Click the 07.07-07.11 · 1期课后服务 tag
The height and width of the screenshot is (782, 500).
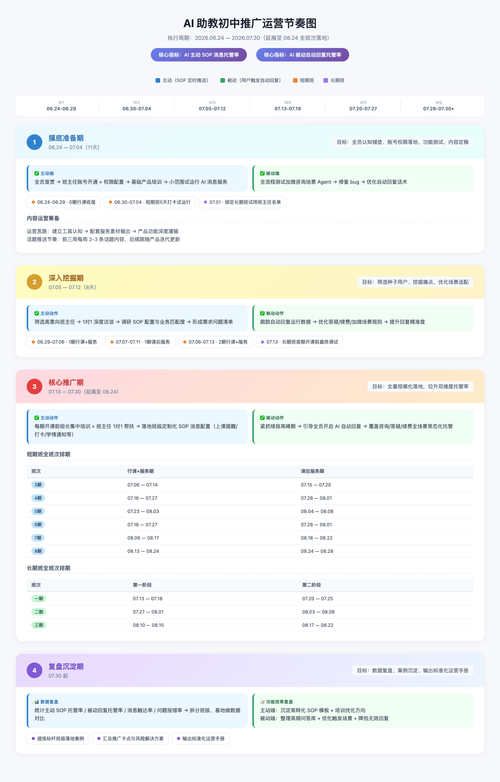tap(140, 342)
